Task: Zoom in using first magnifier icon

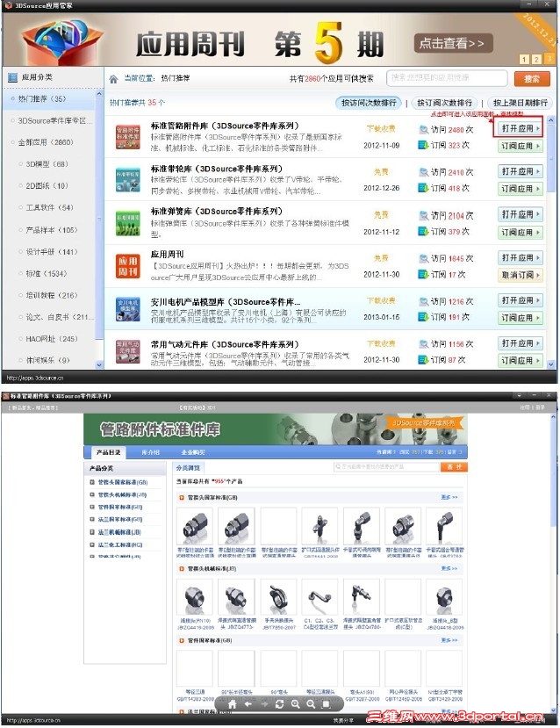Action: click(295, 704)
